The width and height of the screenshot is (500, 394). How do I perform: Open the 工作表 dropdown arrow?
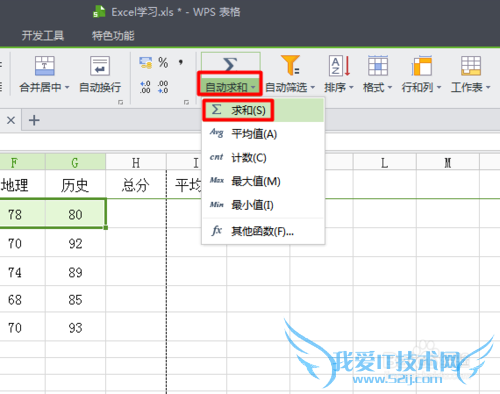[x=488, y=87]
